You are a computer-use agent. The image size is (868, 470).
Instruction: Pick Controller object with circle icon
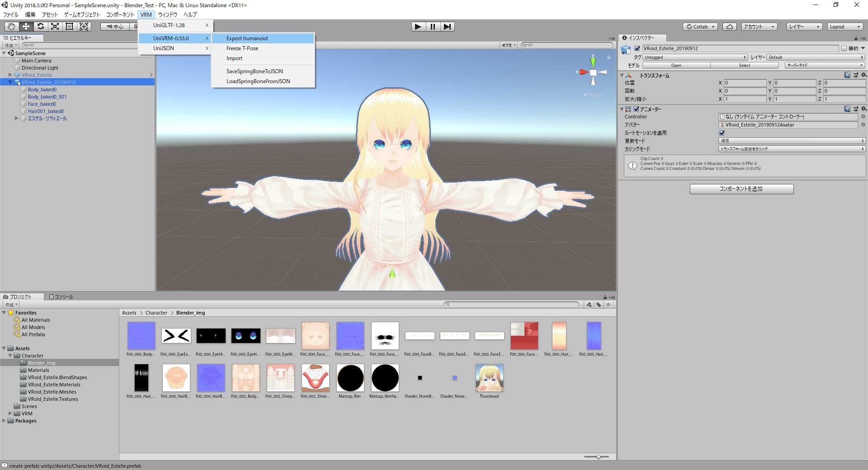[863, 117]
